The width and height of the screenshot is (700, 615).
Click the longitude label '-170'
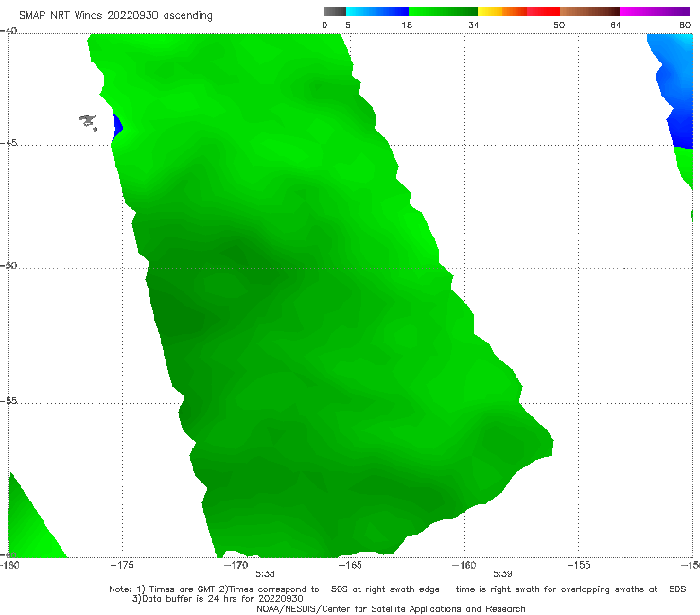[x=236, y=565]
